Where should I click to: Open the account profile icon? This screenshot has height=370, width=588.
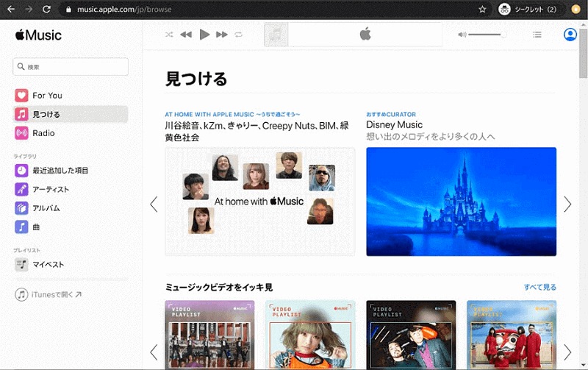tap(570, 35)
